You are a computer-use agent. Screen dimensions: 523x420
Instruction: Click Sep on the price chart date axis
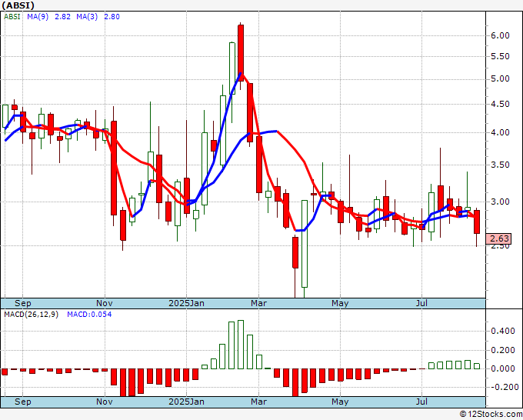[23, 303]
